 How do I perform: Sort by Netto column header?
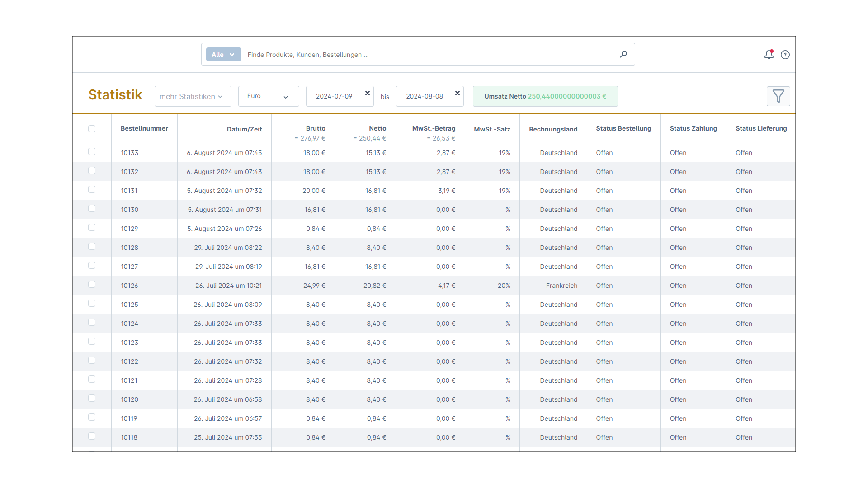377,128
